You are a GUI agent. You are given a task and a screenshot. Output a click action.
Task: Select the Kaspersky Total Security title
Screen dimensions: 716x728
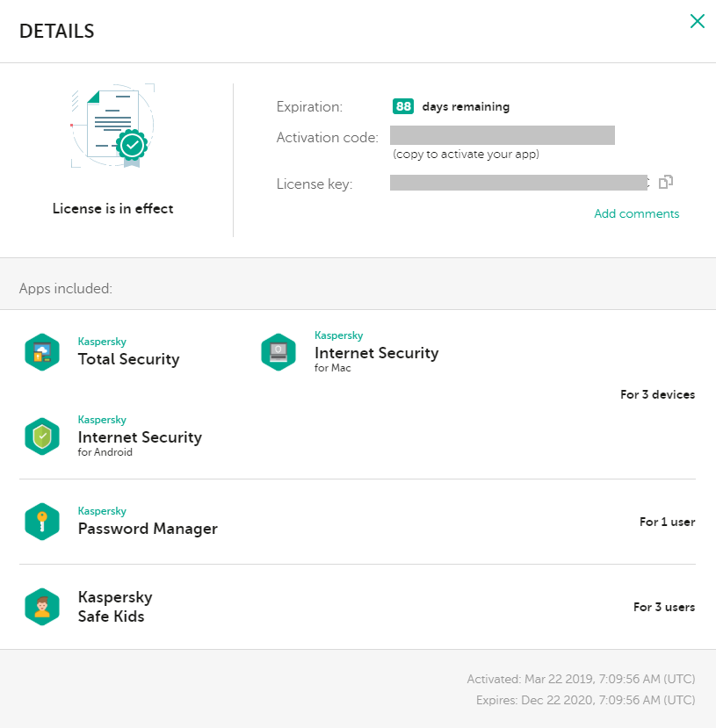click(128, 359)
